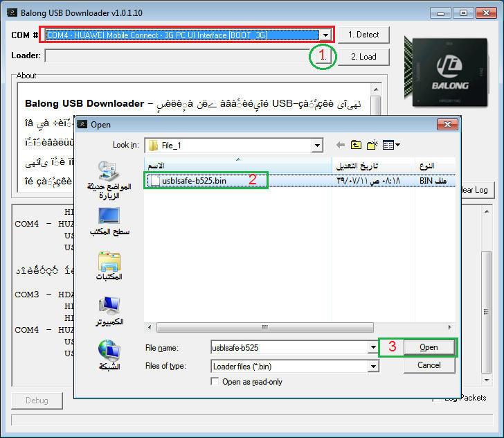The height and width of the screenshot is (438, 504).
Task: Click the Debug button
Action: point(37,401)
